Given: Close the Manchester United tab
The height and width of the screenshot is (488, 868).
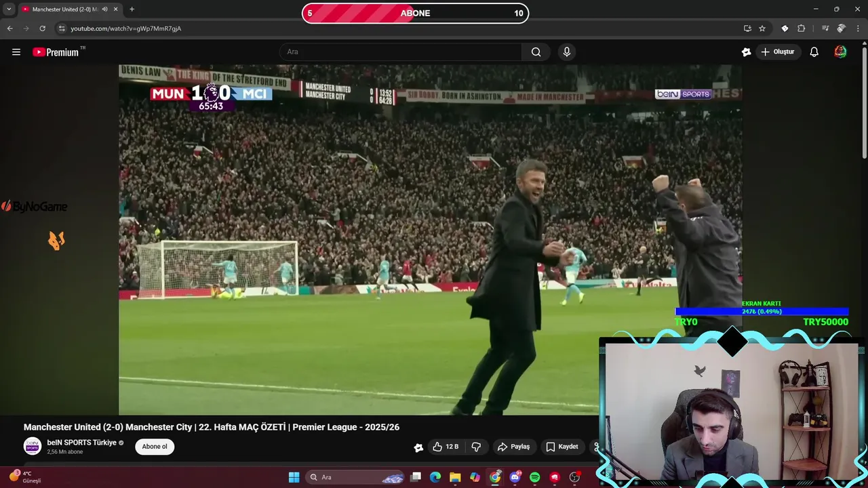Looking at the screenshot, I should tap(116, 9).
